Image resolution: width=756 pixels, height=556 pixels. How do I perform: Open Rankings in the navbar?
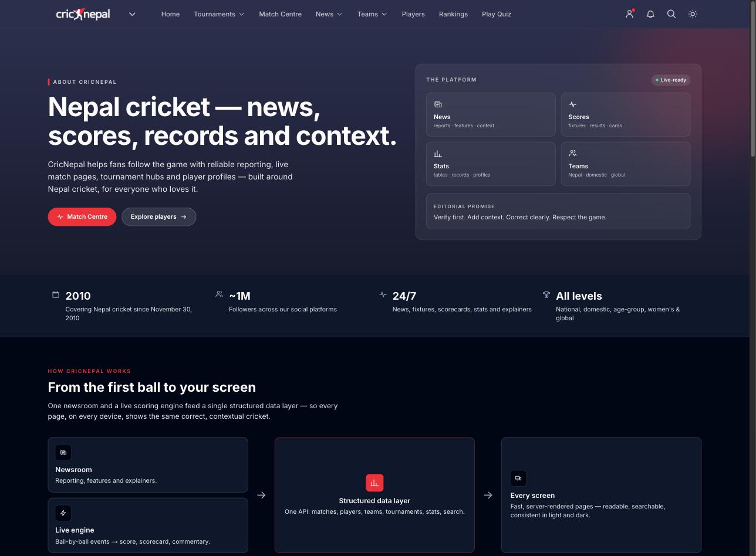click(x=453, y=14)
